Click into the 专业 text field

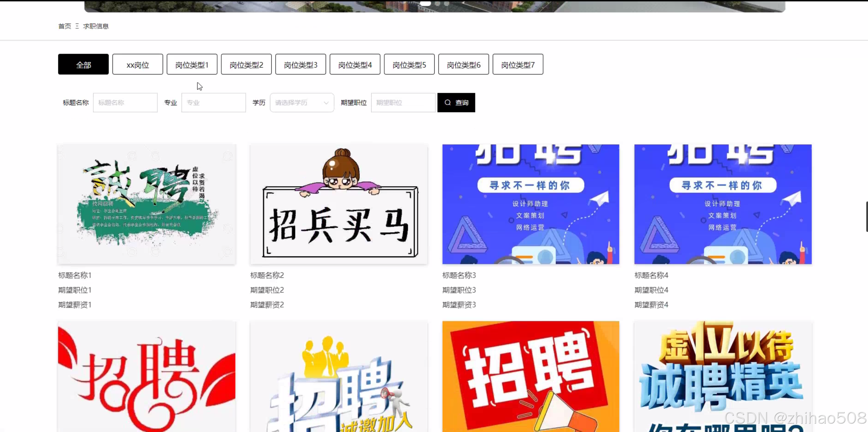[213, 103]
